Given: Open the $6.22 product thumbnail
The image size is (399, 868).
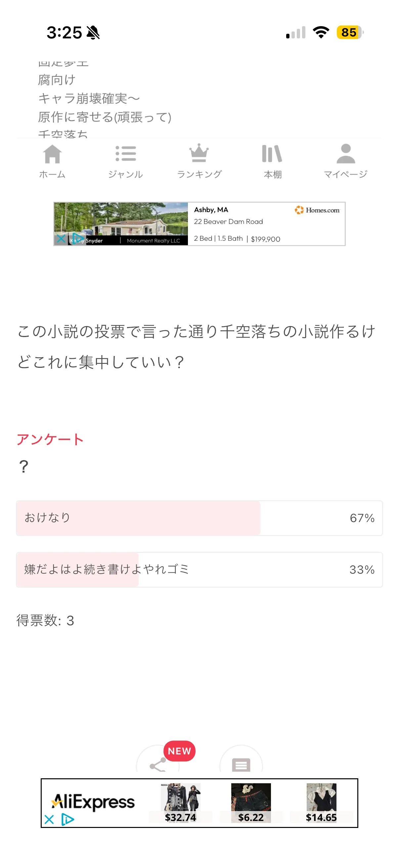Looking at the screenshot, I should point(251,802).
